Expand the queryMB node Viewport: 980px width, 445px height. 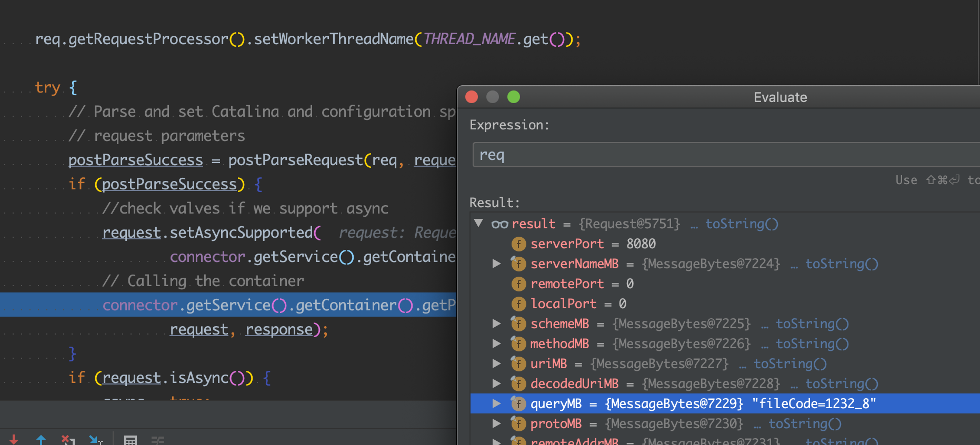pyautogui.click(x=496, y=404)
